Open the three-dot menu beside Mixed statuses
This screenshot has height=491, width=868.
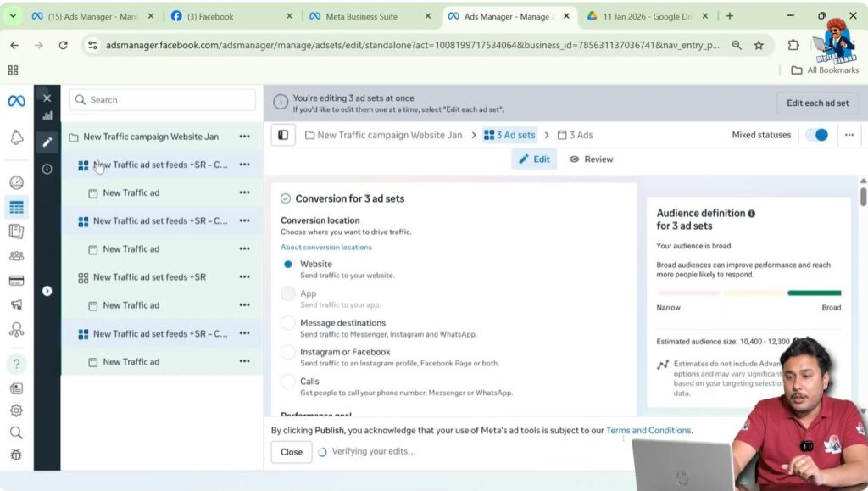(849, 134)
